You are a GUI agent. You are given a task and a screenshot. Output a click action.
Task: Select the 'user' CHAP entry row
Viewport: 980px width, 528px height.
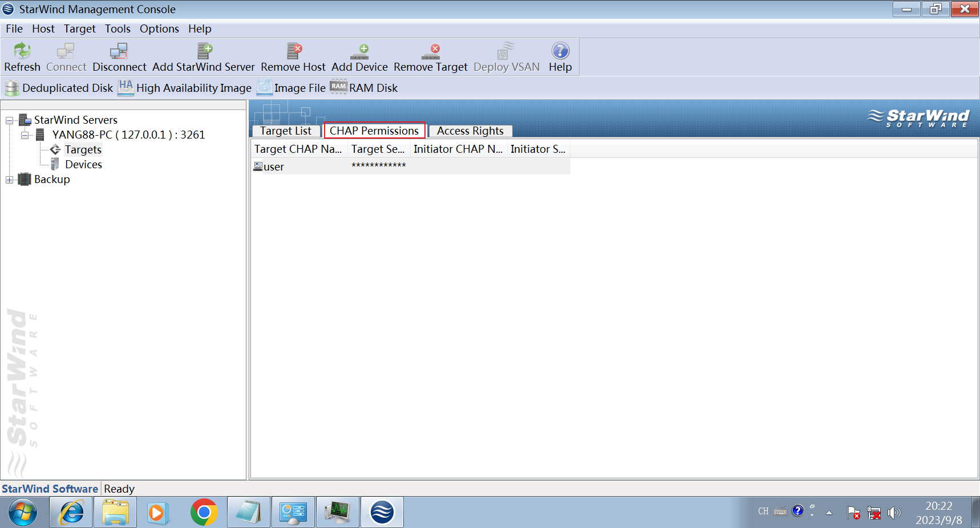(x=274, y=166)
